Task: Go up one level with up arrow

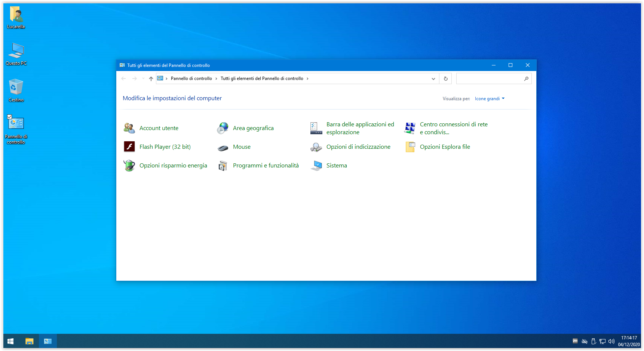Action: [x=151, y=78]
